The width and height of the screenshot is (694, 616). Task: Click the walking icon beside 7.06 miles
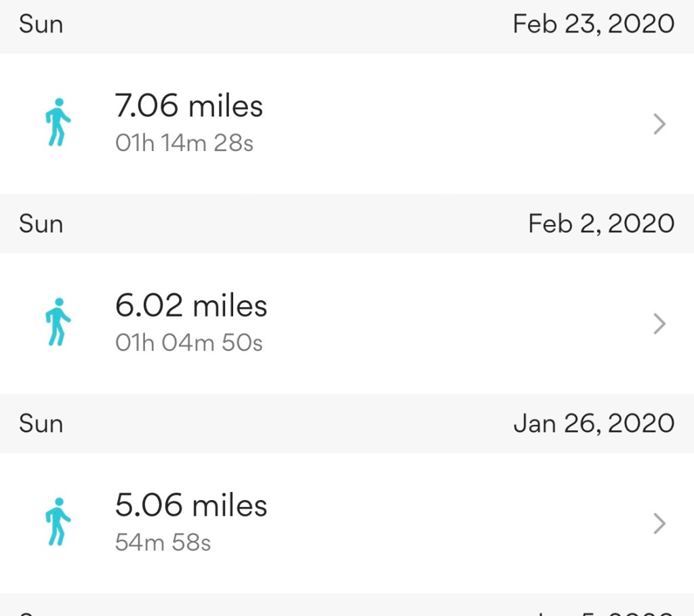click(58, 122)
